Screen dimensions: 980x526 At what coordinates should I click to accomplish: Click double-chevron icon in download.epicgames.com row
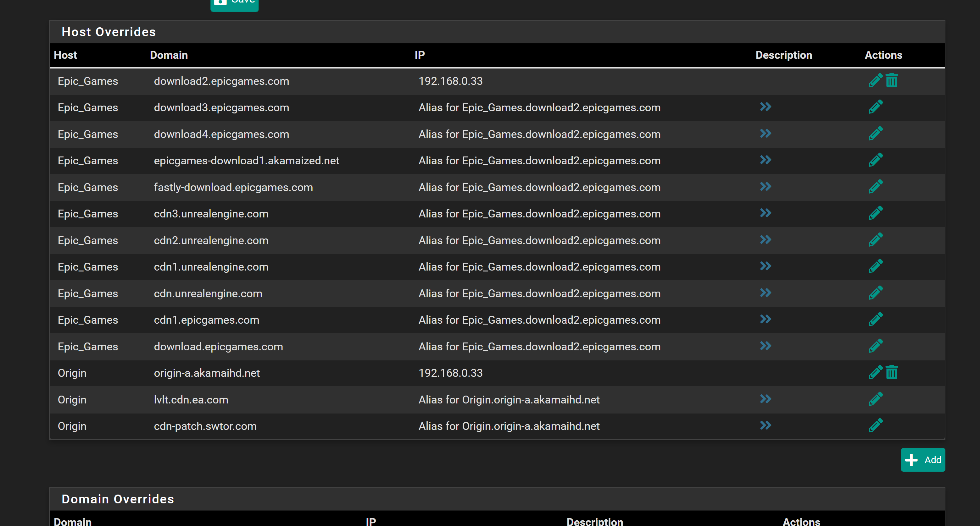(766, 346)
